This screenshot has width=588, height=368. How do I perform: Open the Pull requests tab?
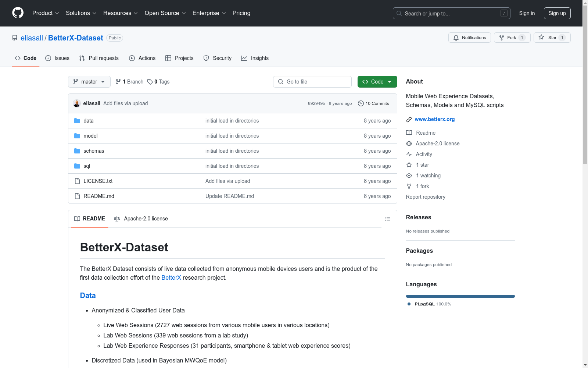99,58
